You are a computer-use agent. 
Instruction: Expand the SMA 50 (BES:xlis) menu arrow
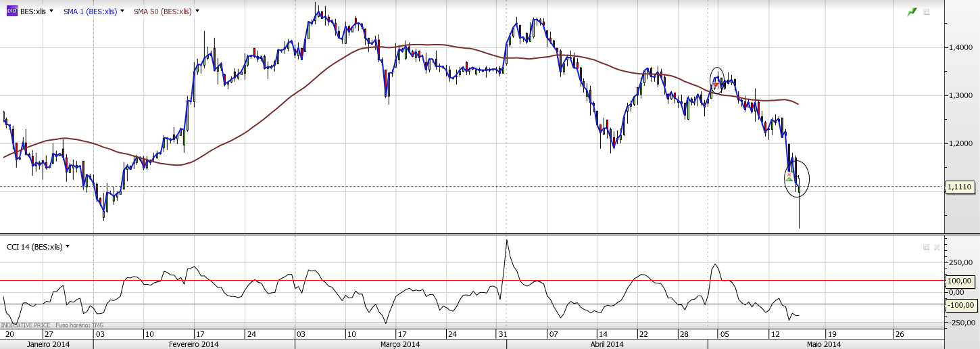click(197, 11)
